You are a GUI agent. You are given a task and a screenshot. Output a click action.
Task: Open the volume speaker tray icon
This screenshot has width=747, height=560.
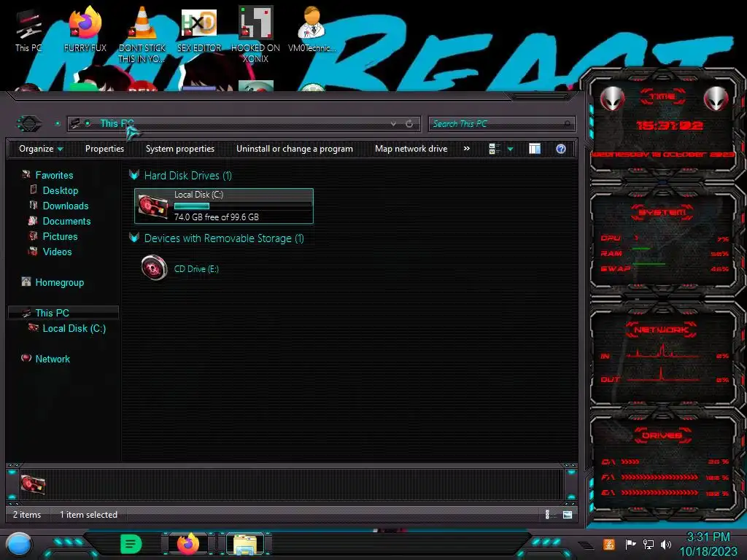point(666,544)
